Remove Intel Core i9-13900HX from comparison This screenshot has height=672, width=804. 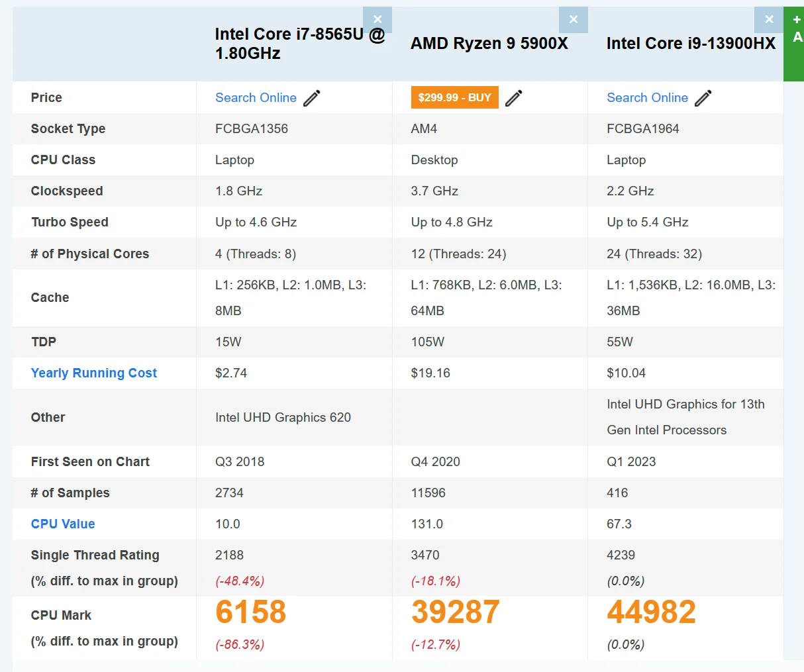tap(769, 20)
